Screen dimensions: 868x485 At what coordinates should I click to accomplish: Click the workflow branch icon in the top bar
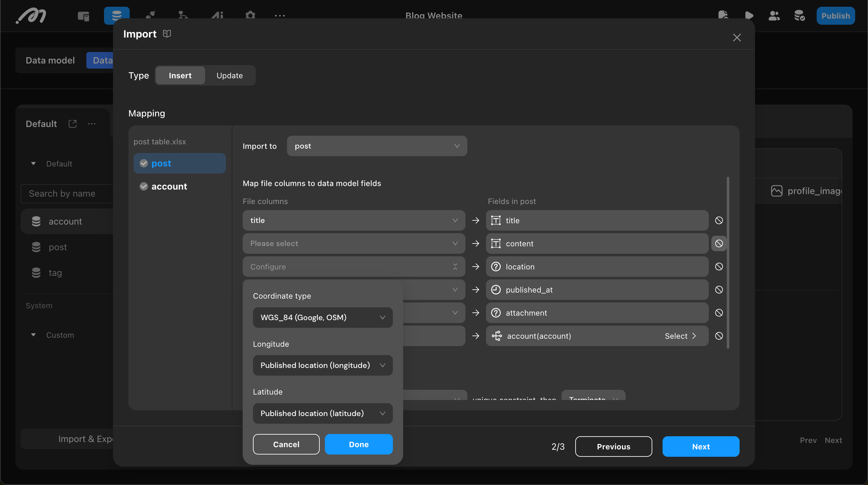click(x=183, y=15)
